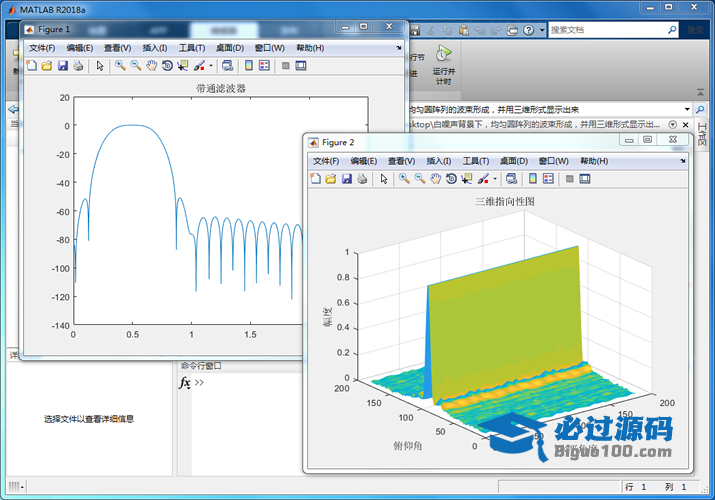The width and height of the screenshot is (715, 500).
Task: Click Paste icon in MATLAB quick access bar
Action: (464, 31)
